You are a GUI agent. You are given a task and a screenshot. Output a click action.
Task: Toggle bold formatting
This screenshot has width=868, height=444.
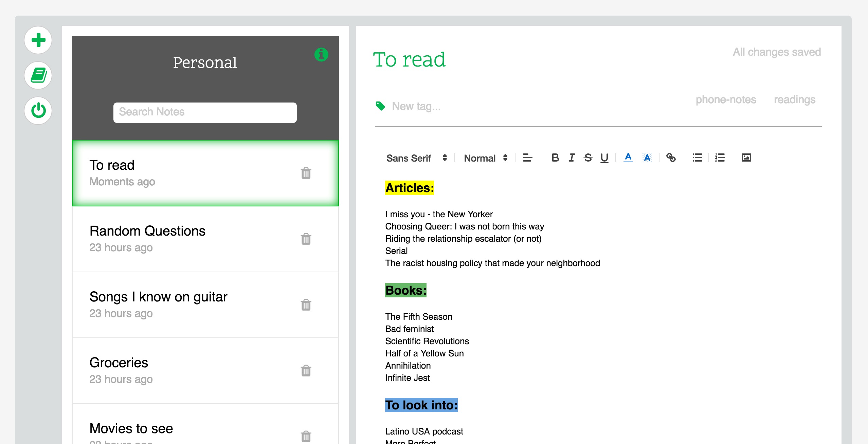[x=555, y=158]
